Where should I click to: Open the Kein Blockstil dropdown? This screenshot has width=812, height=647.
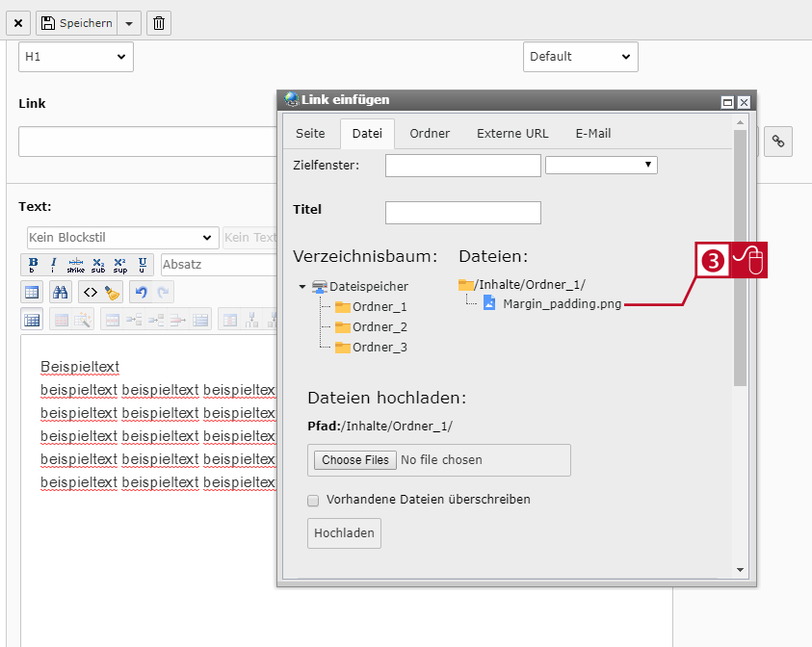tap(122, 238)
